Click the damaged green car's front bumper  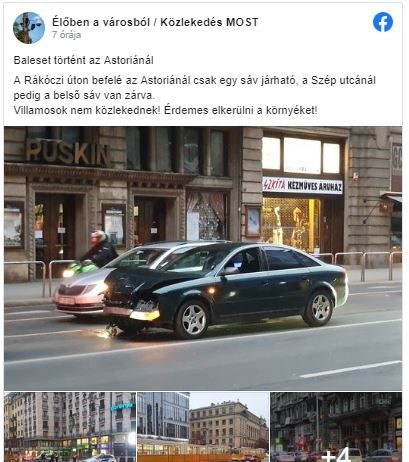click(x=132, y=314)
